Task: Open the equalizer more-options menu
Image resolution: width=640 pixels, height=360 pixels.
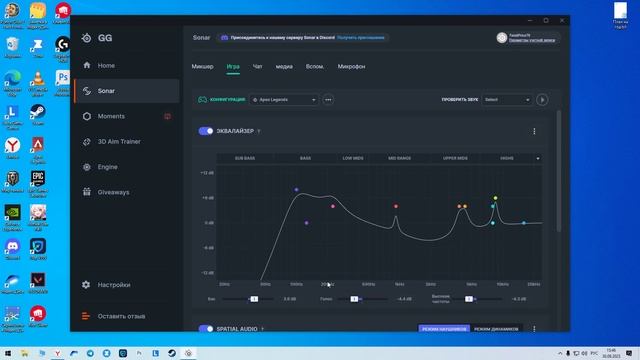Action: [534, 131]
